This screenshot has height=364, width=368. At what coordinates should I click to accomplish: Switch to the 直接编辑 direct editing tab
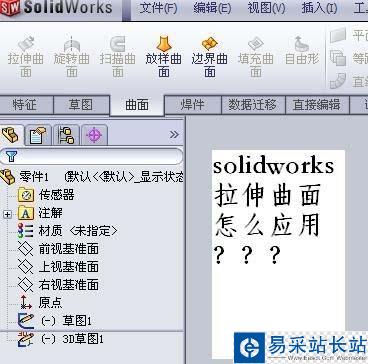point(317,105)
